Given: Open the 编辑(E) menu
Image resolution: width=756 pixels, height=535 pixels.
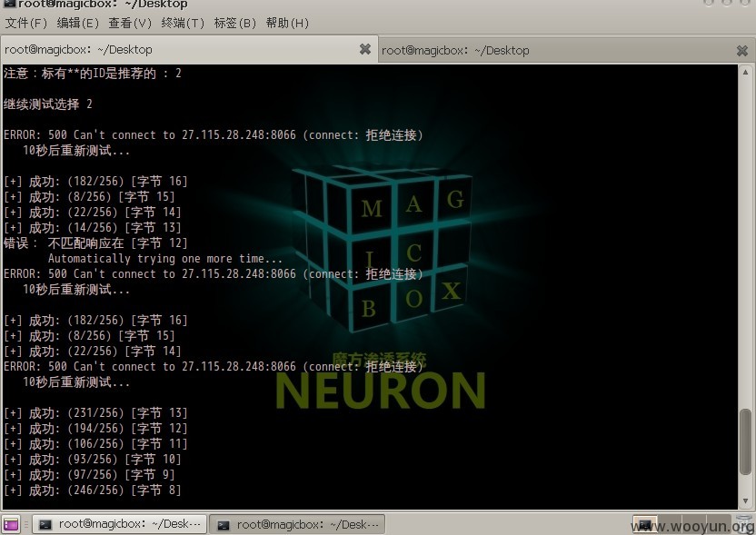Looking at the screenshot, I should click(x=77, y=23).
